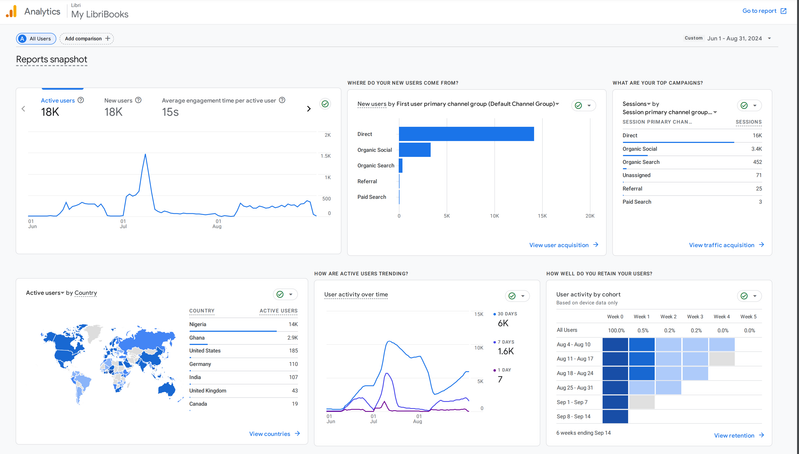Click the My LibriBooks property selector
The width and height of the screenshot is (799, 454).
[100, 14]
